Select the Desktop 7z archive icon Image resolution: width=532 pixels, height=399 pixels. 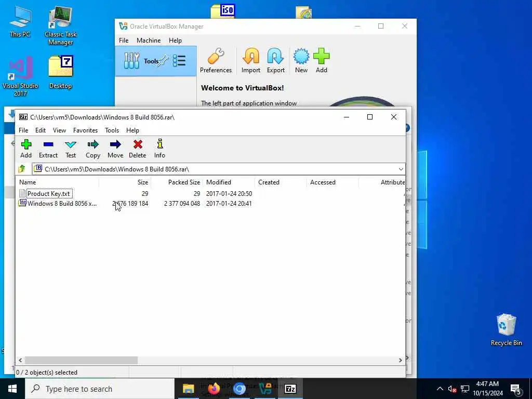60,72
